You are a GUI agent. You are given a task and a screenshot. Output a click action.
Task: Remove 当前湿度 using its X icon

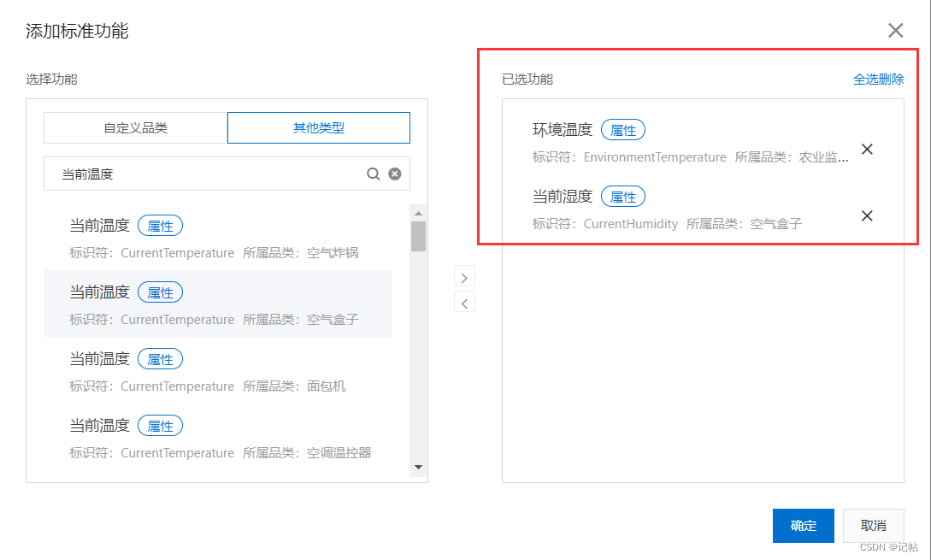point(867,215)
